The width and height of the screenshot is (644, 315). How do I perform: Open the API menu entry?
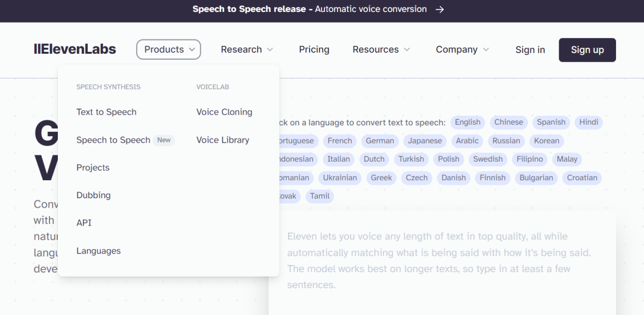tap(84, 223)
